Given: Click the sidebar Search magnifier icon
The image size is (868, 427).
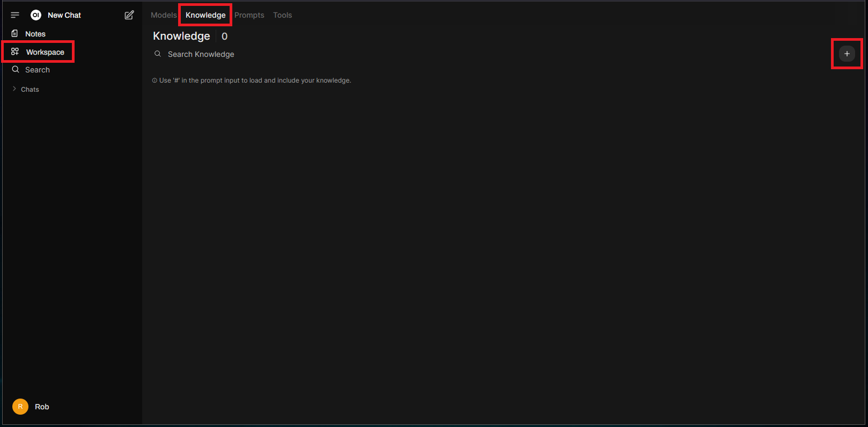Looking at the screenshot, I should [x=16, y=69].
